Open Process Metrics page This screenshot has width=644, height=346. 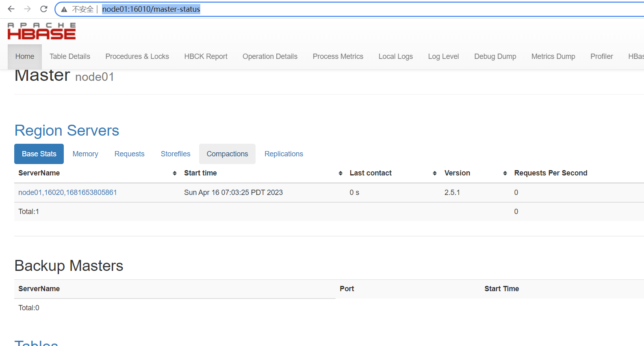tap(338, 56)
